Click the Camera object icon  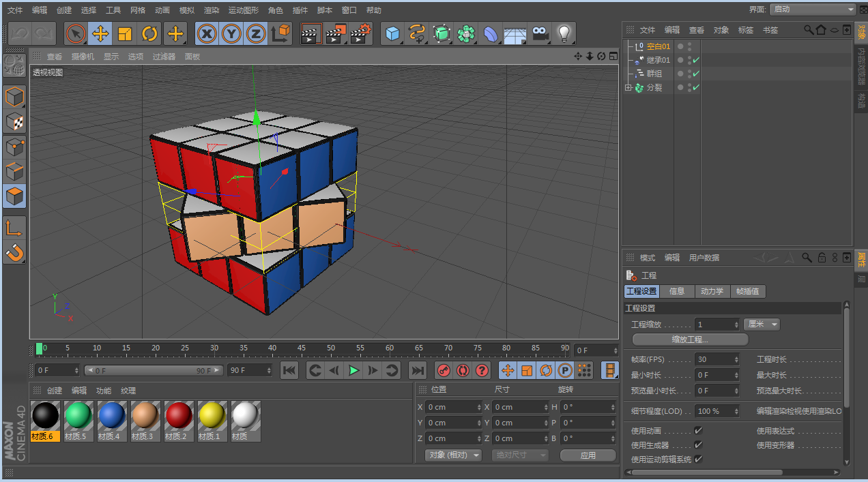point(540,33)
